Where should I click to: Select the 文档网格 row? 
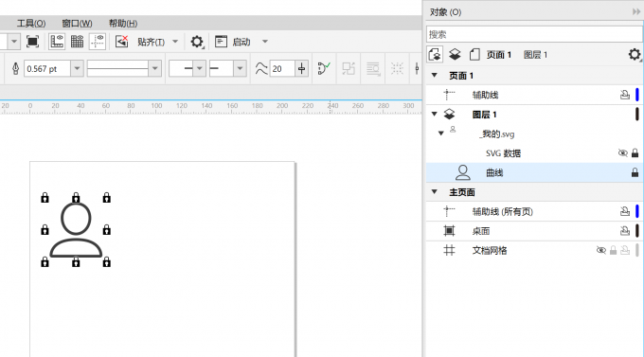point(534,250)
